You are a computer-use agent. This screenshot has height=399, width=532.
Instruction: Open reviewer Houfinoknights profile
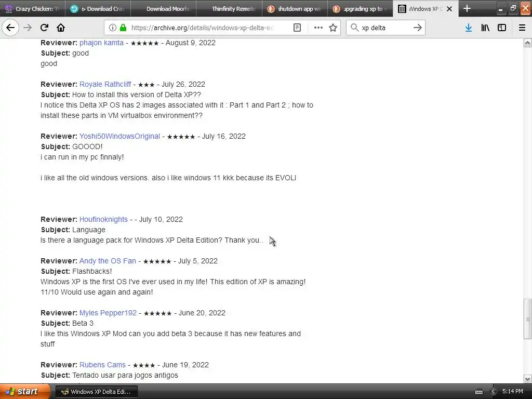[103, 219]
